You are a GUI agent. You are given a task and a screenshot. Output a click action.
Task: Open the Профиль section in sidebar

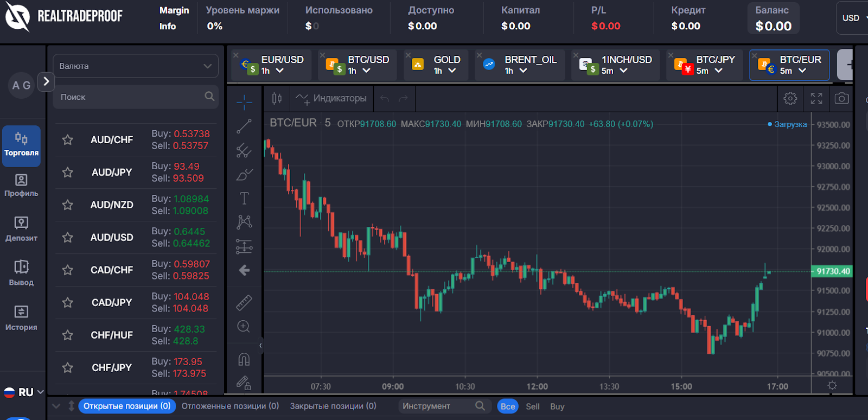21,186
